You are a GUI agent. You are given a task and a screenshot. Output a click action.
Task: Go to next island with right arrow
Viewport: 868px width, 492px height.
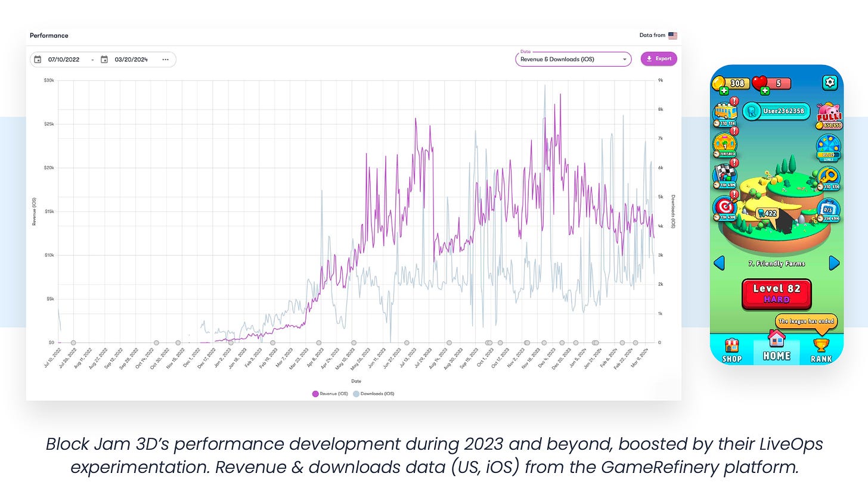point(834,263)
